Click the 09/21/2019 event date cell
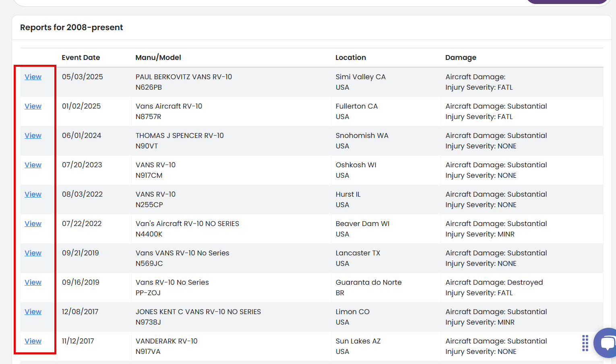Screen dimensions: 616x364 pyautogui.click(x=81, y=253)
